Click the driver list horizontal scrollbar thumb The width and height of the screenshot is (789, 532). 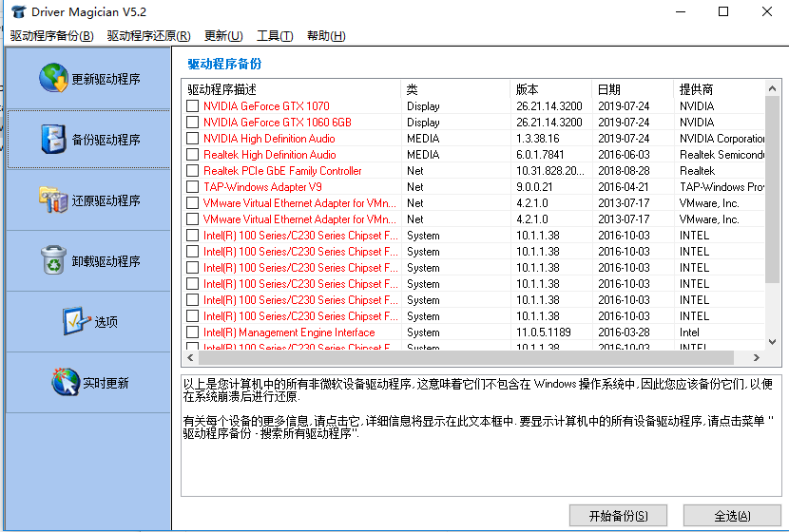click(x=466, y=357)
